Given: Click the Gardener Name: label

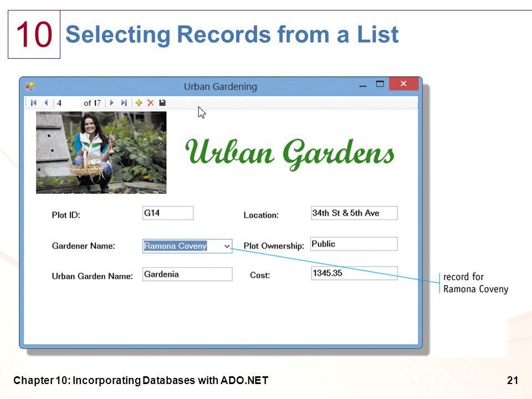Looking at the screenshot, I should pyautogui.click(x=84, y=246).
